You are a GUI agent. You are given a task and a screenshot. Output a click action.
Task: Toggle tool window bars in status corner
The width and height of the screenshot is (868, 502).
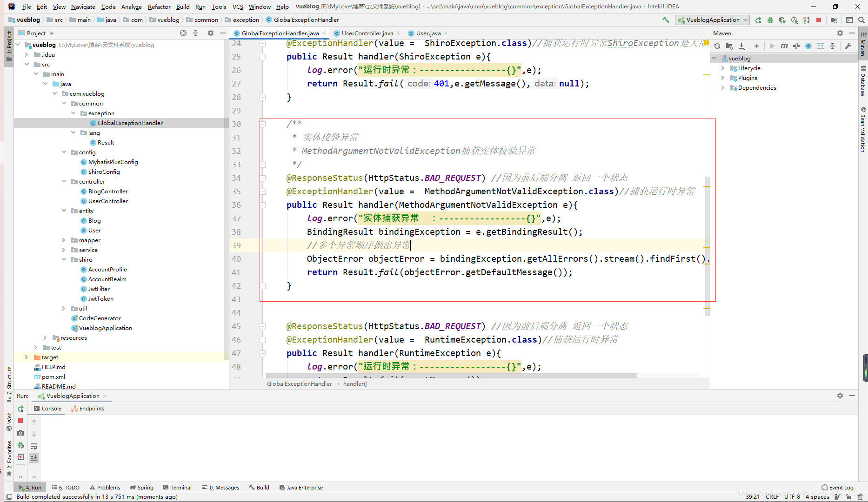pyautogui.click(x=9, y=497)
